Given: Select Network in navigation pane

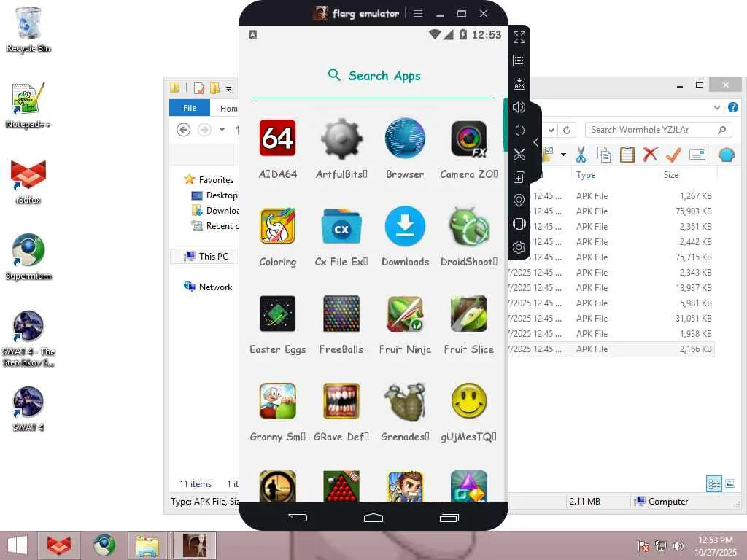Looking at the screenshot, I should 215,287.
